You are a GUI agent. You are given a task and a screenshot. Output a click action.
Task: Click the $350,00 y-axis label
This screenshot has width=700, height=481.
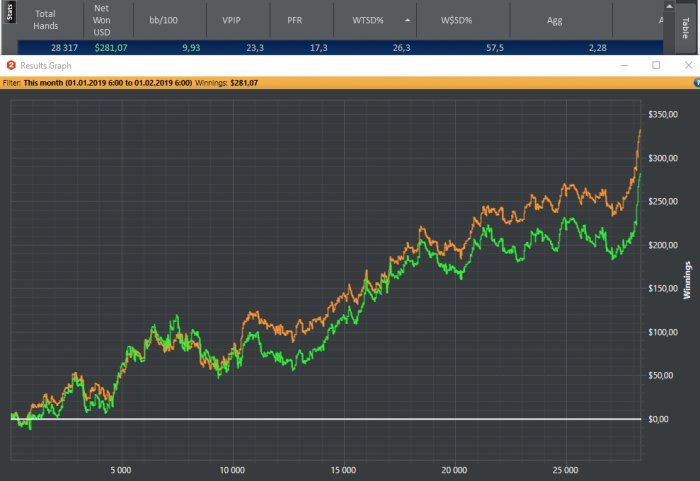tap(663, 114)
